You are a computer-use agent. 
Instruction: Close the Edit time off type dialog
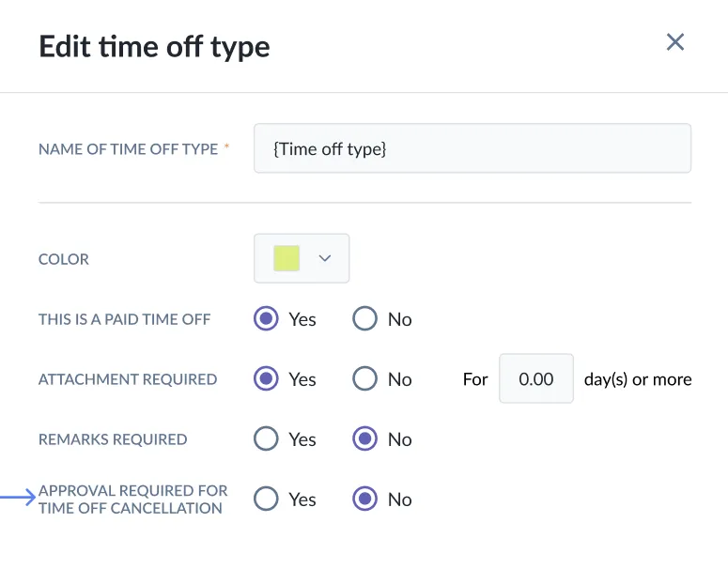coord(674,42)
